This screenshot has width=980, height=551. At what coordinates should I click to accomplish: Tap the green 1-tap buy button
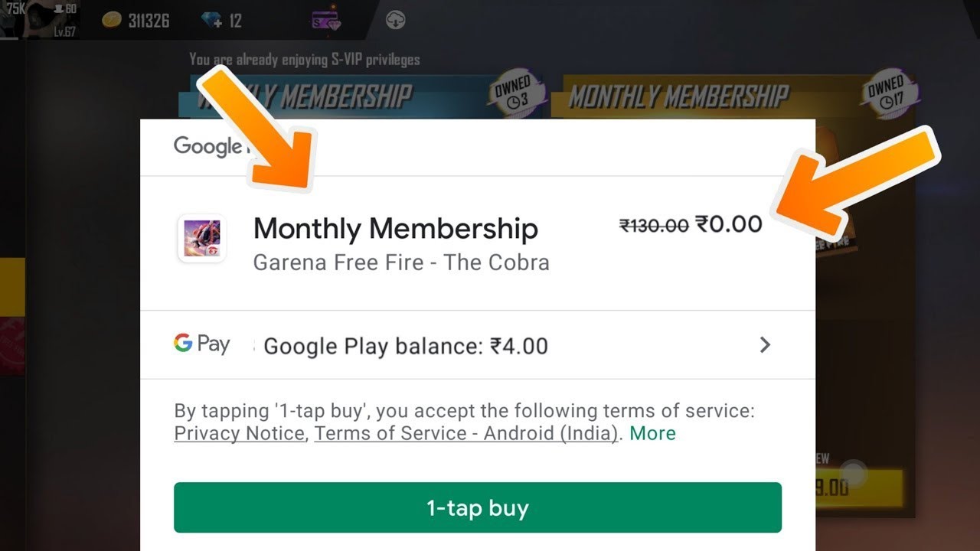(x=477, y=507)
